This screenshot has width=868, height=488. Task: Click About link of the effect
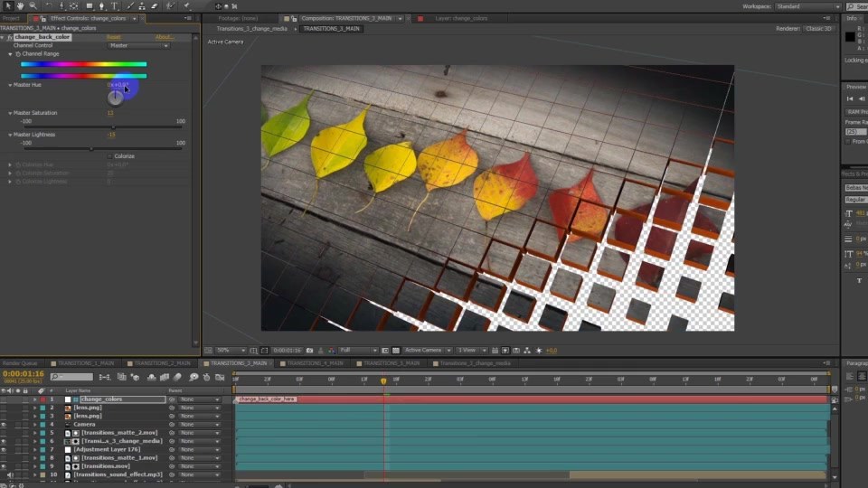tap(164, 37)
